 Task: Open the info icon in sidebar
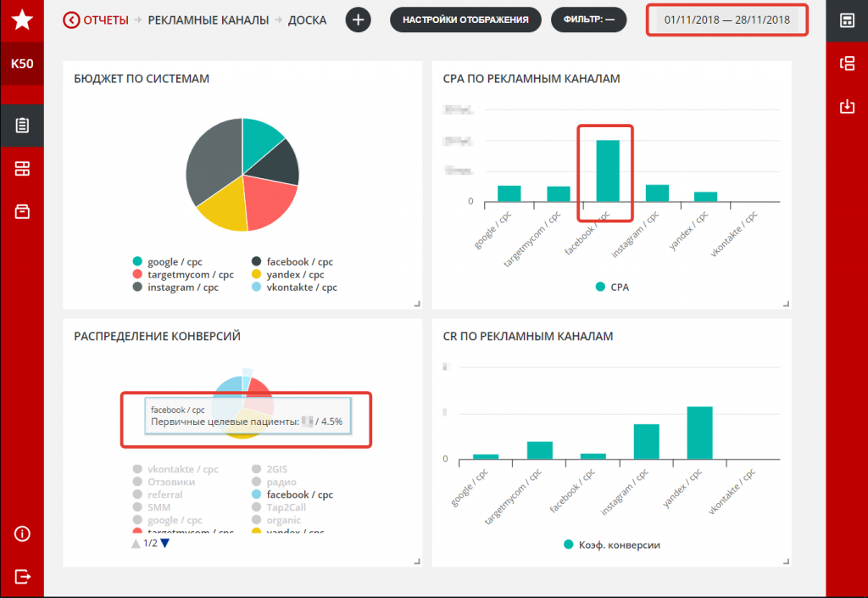[x=22, y=534]
